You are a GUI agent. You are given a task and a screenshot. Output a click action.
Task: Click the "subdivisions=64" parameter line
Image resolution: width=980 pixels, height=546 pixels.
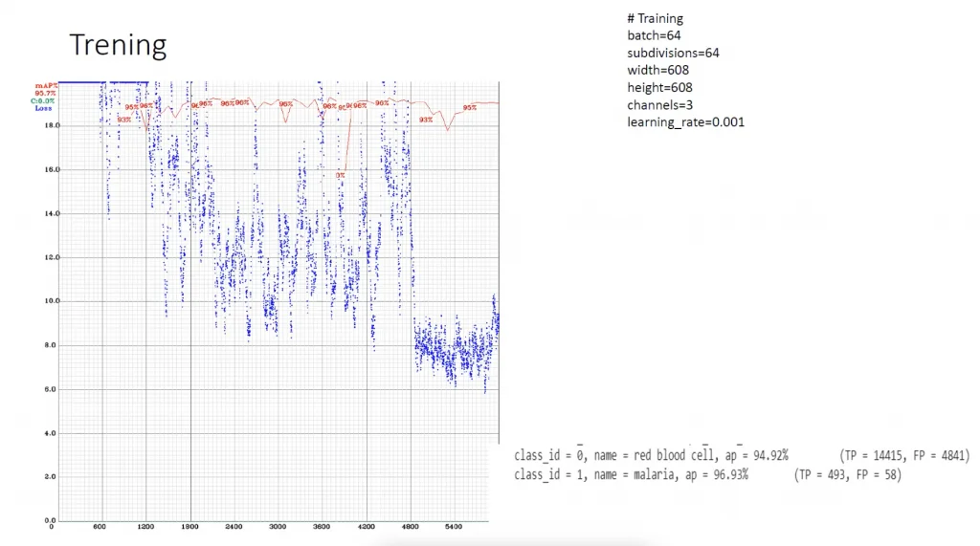tap(673, 54)
